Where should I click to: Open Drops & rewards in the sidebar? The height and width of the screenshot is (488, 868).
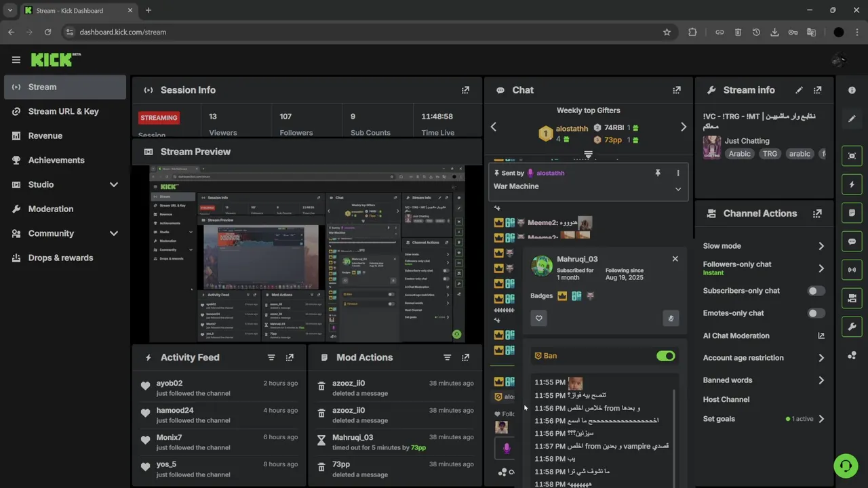[x=65, y=258]
